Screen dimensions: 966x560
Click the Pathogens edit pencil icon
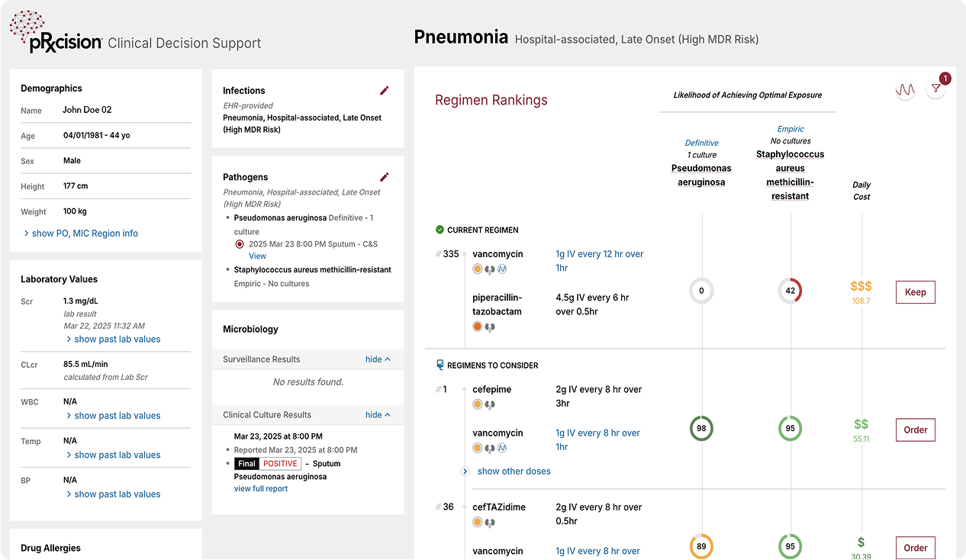tap(385, 177)
